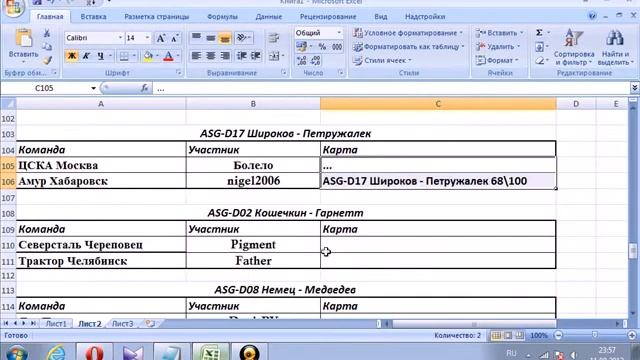Click the text orientation icon
This screenshot has width=640, height=360.
tap(242, 38)
